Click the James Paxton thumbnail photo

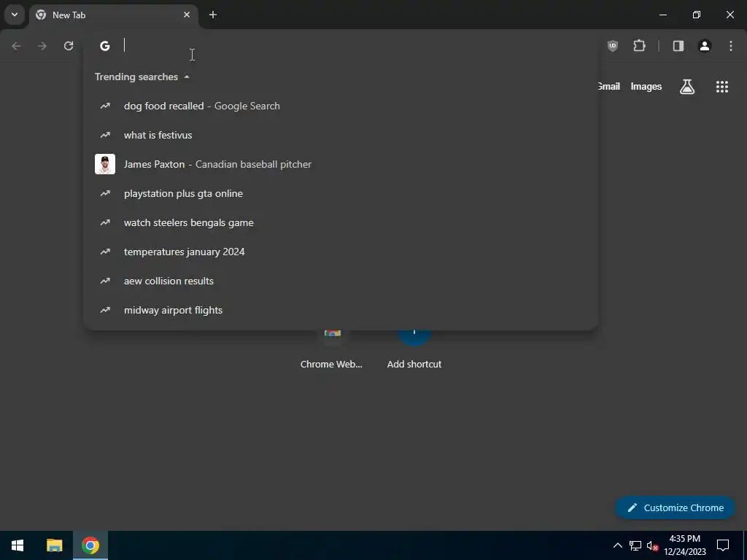105,164
